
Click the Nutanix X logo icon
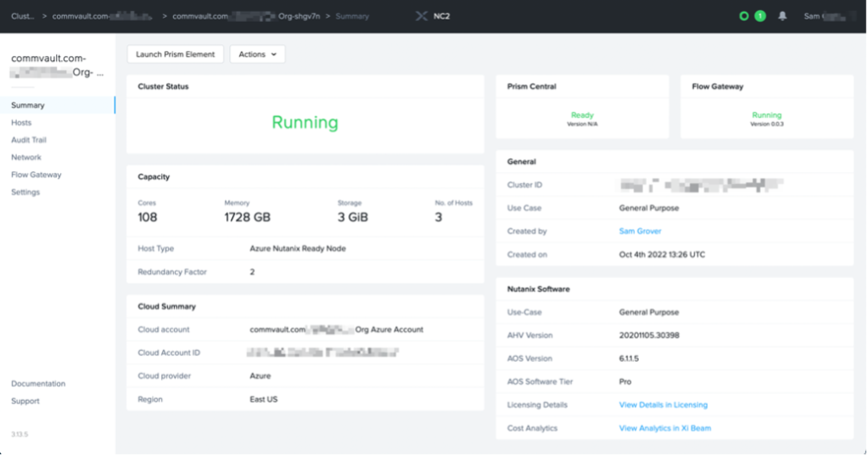(421, 16)
